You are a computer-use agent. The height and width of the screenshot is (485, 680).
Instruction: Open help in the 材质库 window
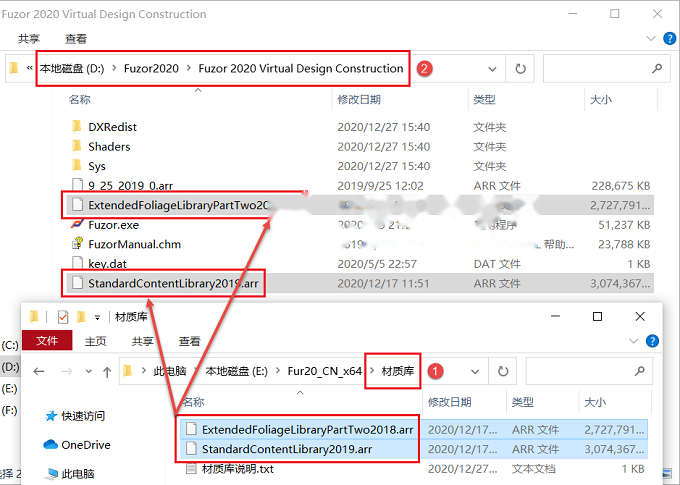point(652,341)
